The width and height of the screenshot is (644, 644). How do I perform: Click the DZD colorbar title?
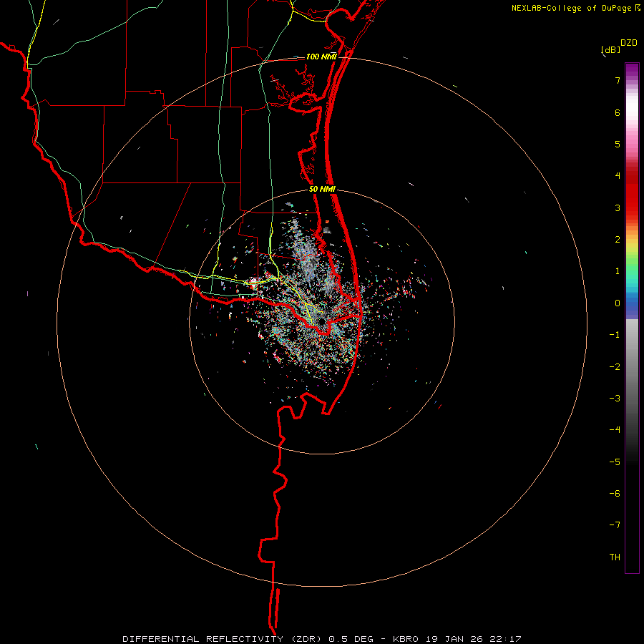pos(629,43)
